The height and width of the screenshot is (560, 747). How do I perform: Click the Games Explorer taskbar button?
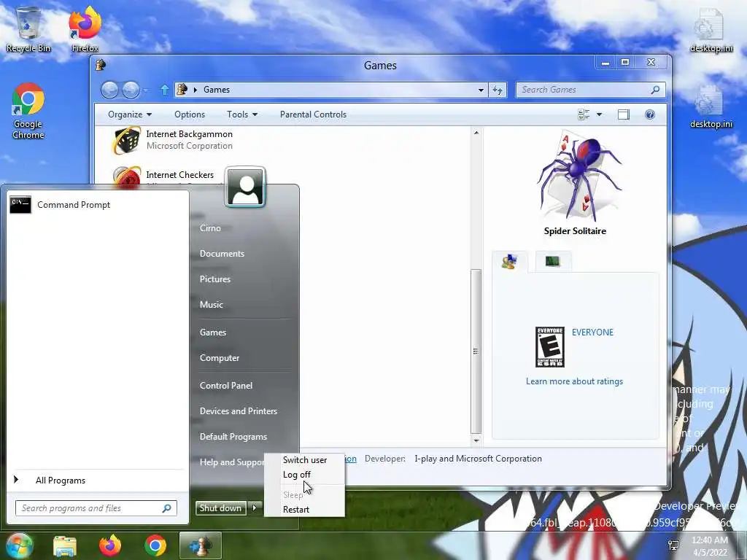tap(201, 545)
